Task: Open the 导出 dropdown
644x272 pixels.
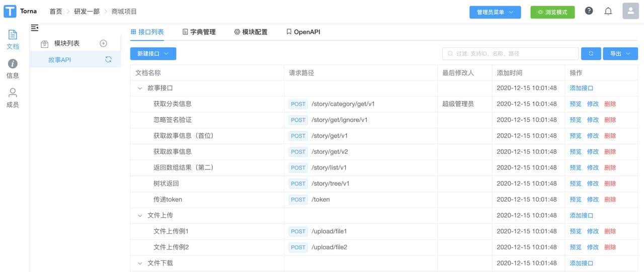Action: [x=620, y=53]
